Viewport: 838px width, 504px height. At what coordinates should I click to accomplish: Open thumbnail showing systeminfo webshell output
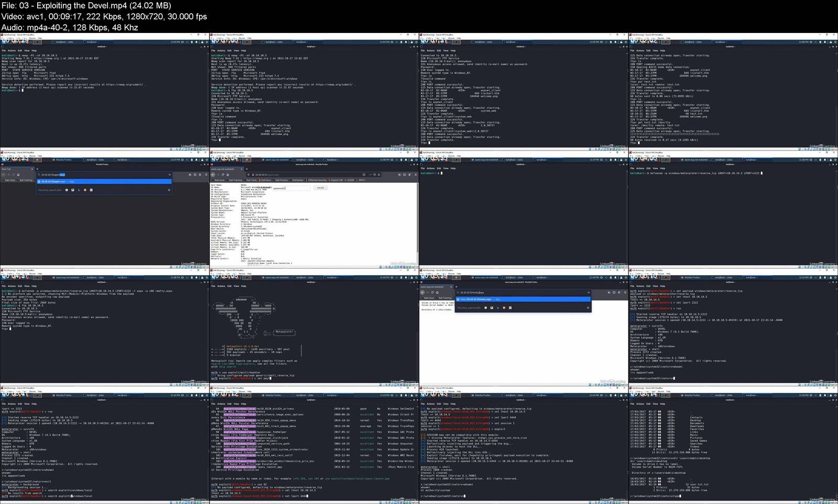point(314,209)
